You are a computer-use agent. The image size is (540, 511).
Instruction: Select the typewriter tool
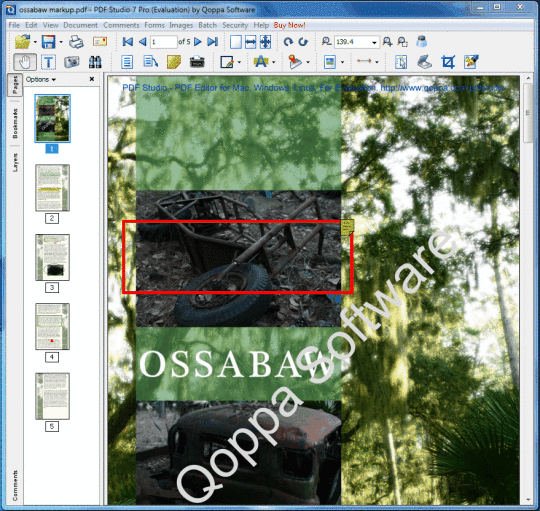point(197,62)
